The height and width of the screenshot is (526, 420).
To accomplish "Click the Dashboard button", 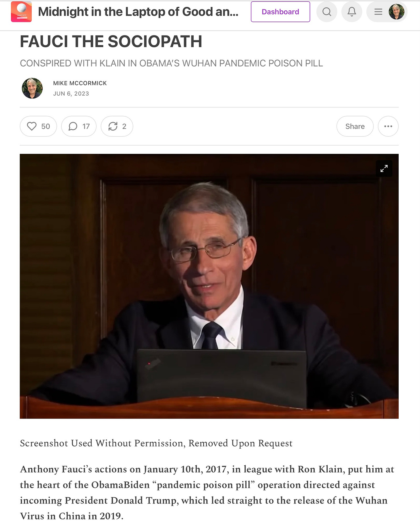I will pyautogui.click(x=280, y=12).
